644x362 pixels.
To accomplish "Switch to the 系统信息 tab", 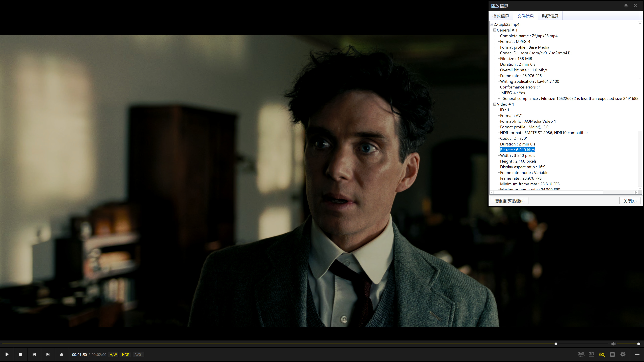I will click(550, 16).
